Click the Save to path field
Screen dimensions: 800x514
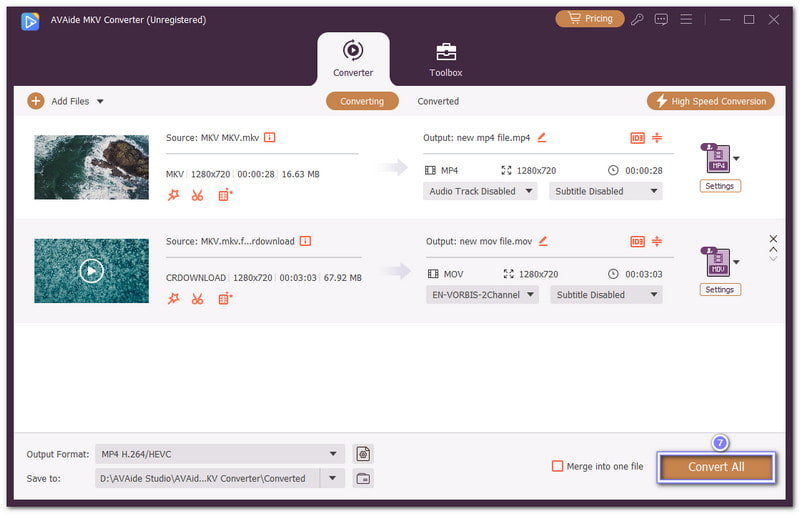(x=207, y=478)
